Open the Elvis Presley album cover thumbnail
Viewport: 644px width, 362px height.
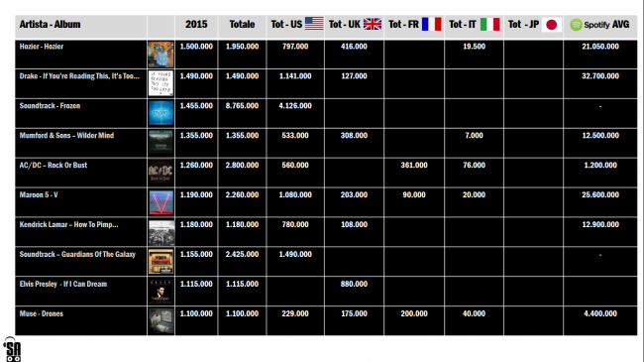(x=161, y=292)
